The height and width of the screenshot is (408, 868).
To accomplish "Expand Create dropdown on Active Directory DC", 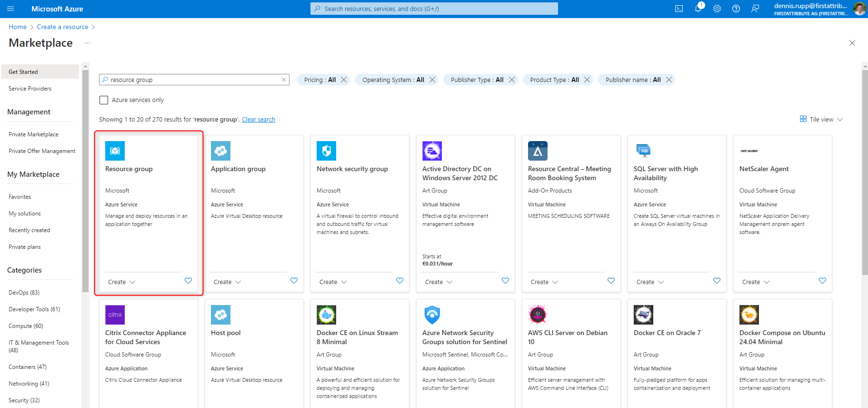I will point(439,282).
